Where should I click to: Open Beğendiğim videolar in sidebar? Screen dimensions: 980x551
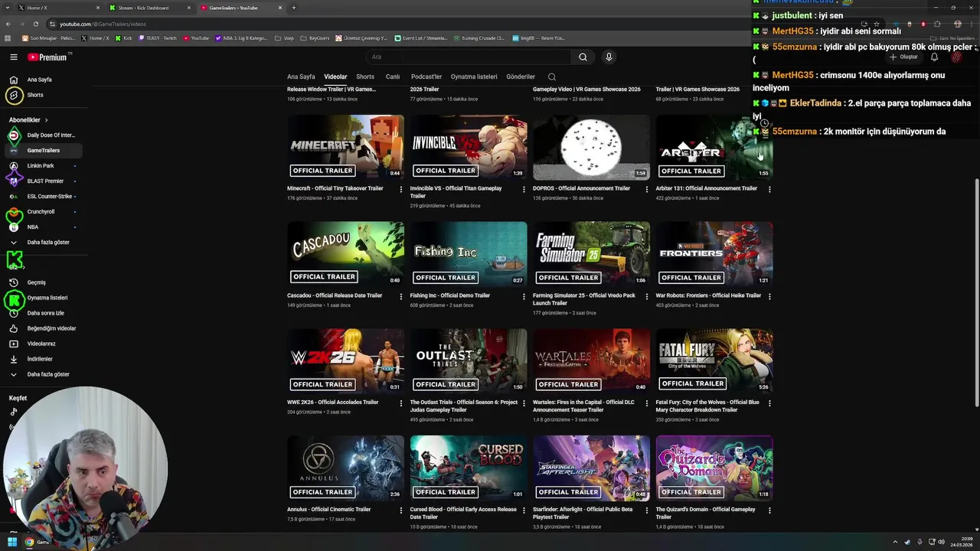coord(43,328)
